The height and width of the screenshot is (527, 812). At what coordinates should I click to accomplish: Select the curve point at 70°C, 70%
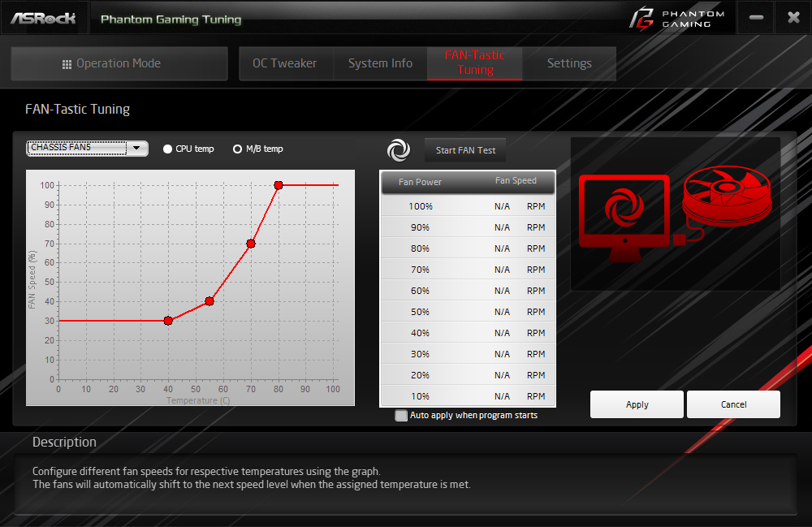click(251, 244)
